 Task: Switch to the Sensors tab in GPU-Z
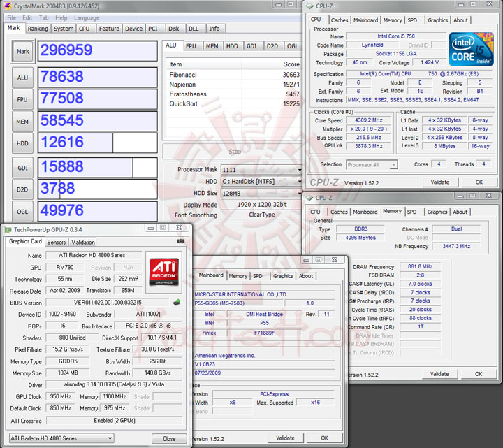57,243
